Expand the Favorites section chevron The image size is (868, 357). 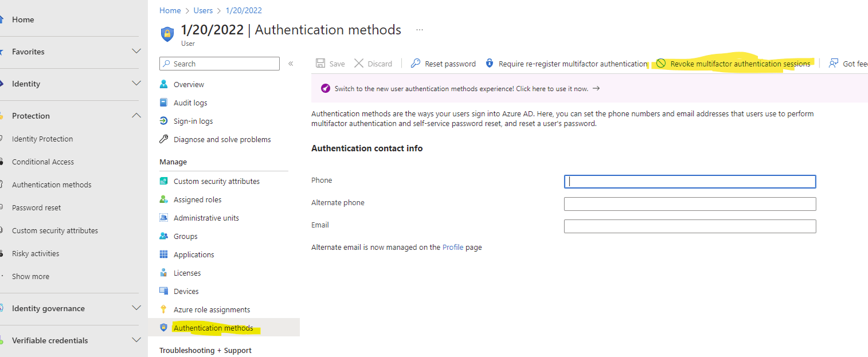(136, 52)
